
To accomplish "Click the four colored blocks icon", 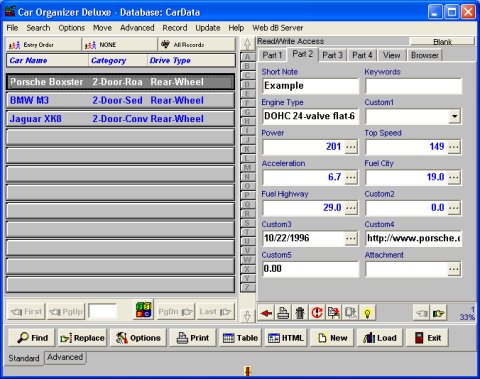I will click(x=144, y=310).
